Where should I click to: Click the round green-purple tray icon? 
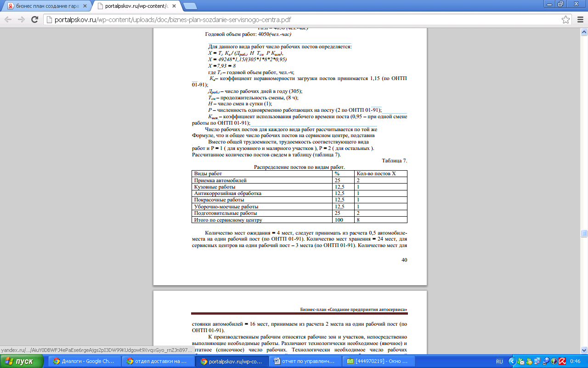coord(554,362)
